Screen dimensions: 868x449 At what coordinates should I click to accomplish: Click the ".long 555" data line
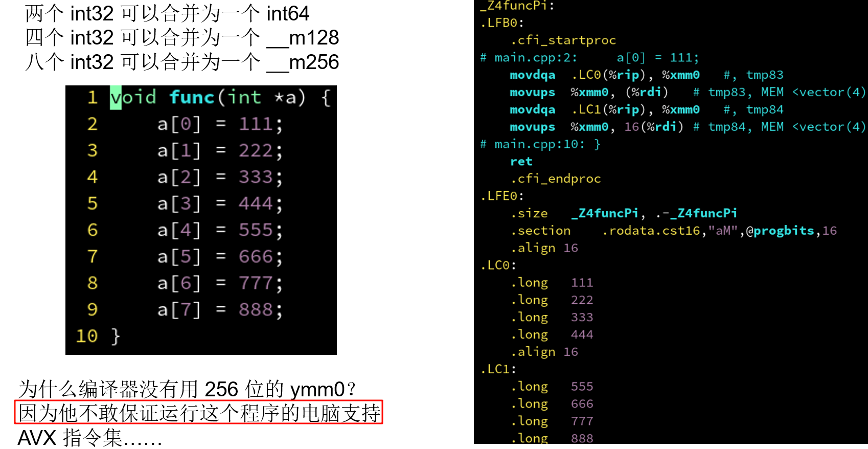click(x=552, y=387)
